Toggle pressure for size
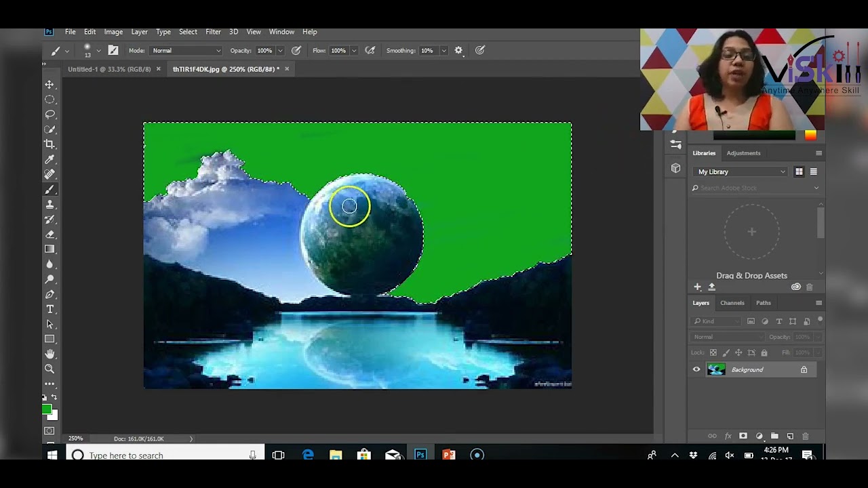This screenshot has height=488, width=868. coord(480,50)
